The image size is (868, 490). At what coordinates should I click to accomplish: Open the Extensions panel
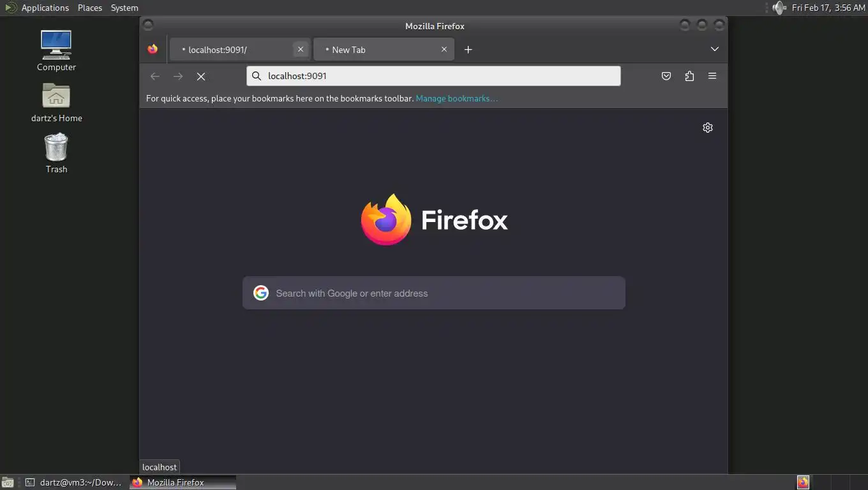[x=689, y=76]
